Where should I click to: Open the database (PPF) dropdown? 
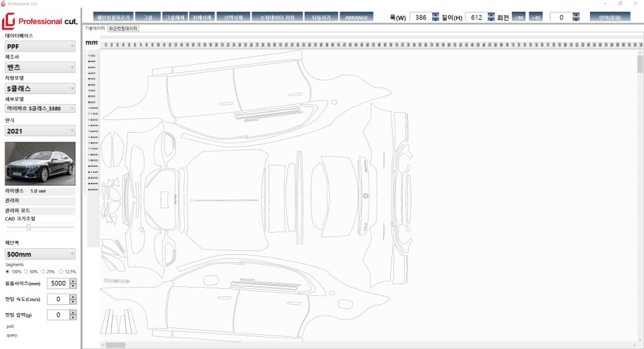[x=40, y=46]
